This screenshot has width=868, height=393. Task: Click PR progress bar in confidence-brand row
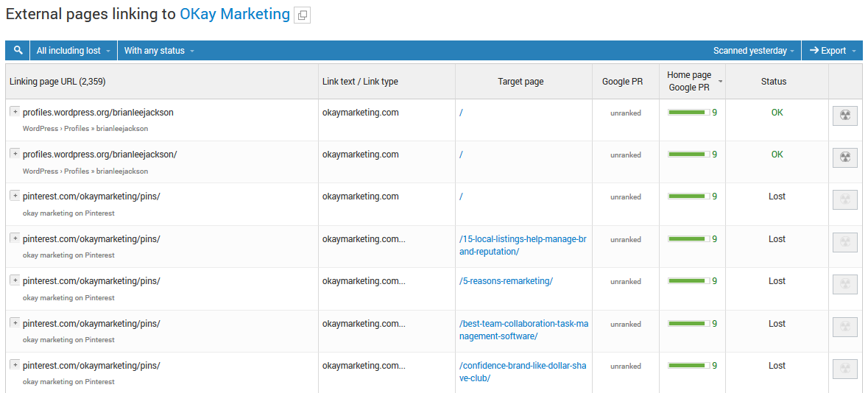(x=688, y=366)
